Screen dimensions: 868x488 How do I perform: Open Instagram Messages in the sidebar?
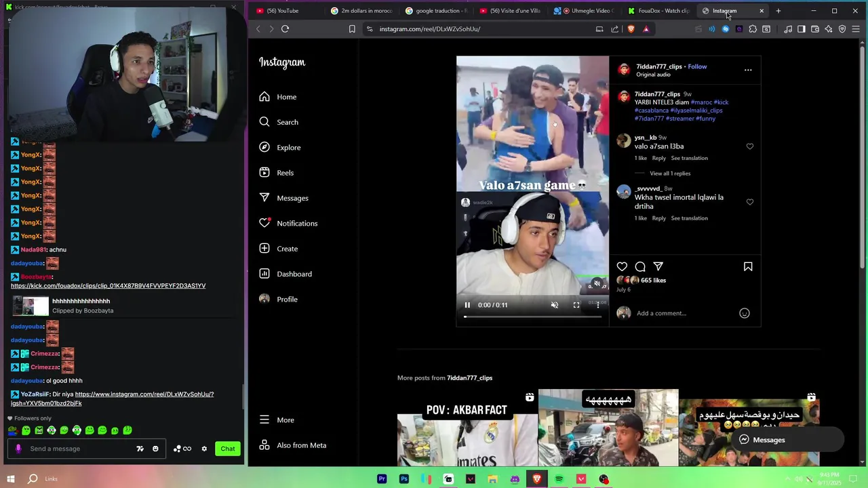coord(283,198)
